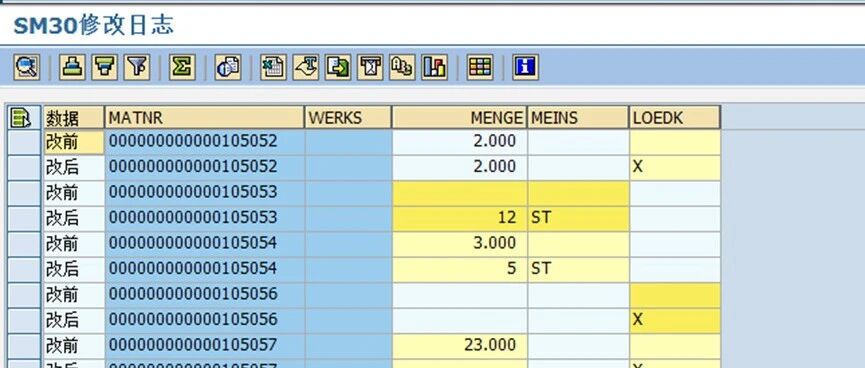Select the MEINS column header

pos(578,118)
